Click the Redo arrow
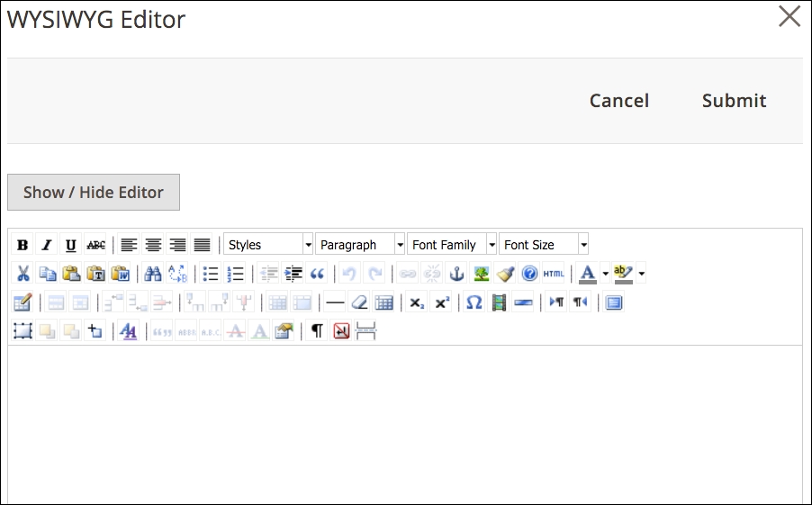Viewport: 812px width, 505px height. tap(374, 274)
